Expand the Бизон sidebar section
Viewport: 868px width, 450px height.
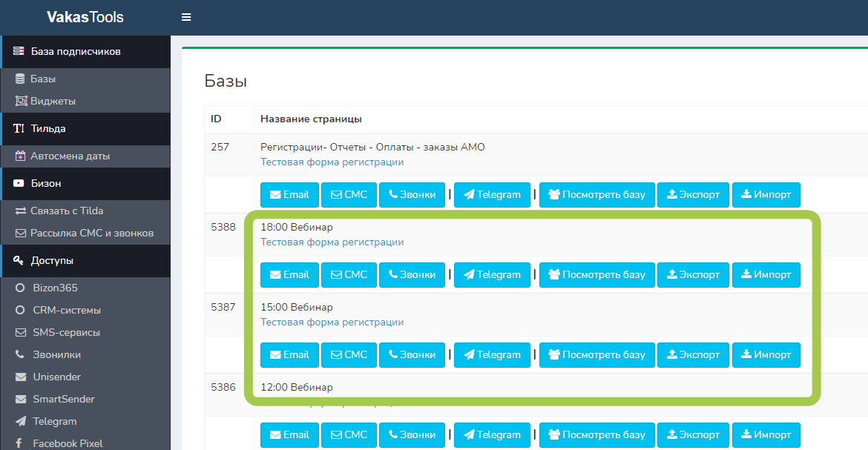(x=46, y=183)
